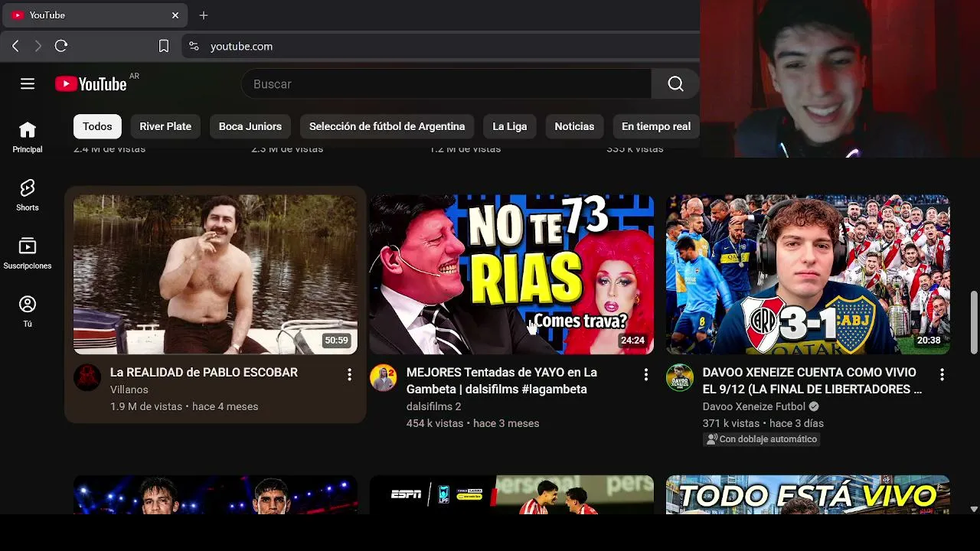Visit the dalsifilms 2 channel name link
The width and height of the screenshot is (980, 551).
click(x=433, y=406)
